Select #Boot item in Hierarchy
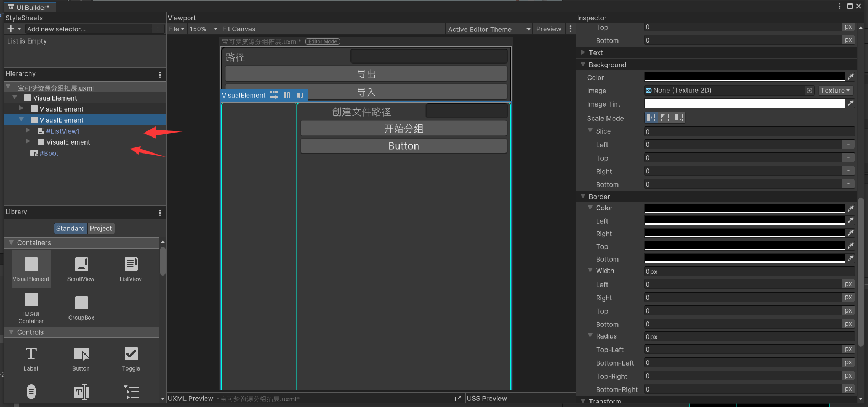This screenshot has width=868, height=407. 49,153
